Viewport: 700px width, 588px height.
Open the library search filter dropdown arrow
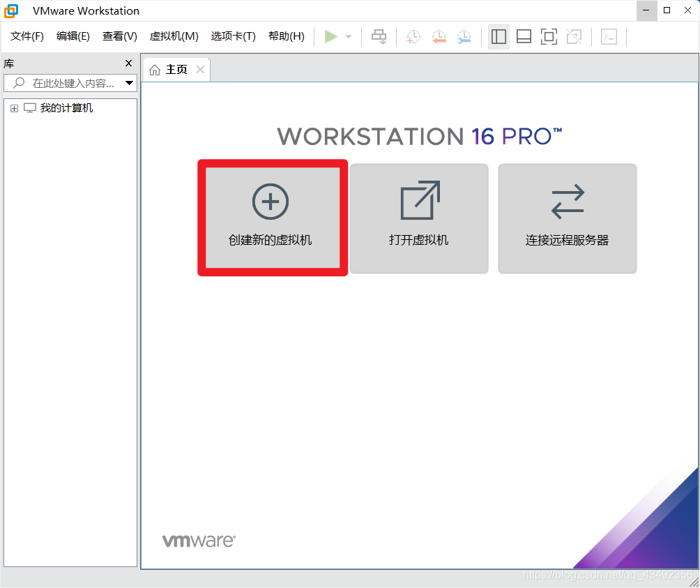pyautogui.click(x=129, y=83)
